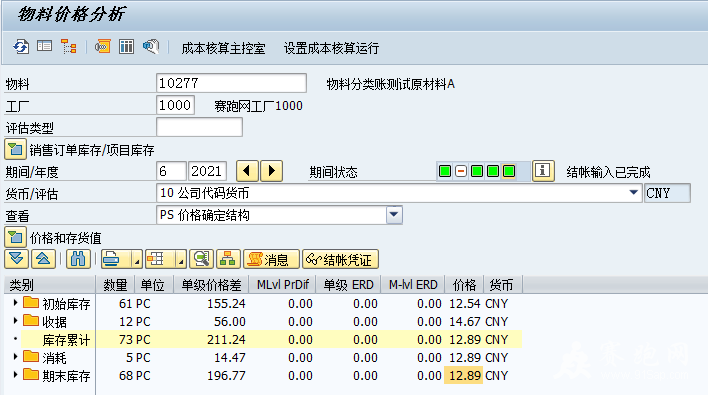
Task: Click the MLvl PrDif column header
Action: click(283, 285)
